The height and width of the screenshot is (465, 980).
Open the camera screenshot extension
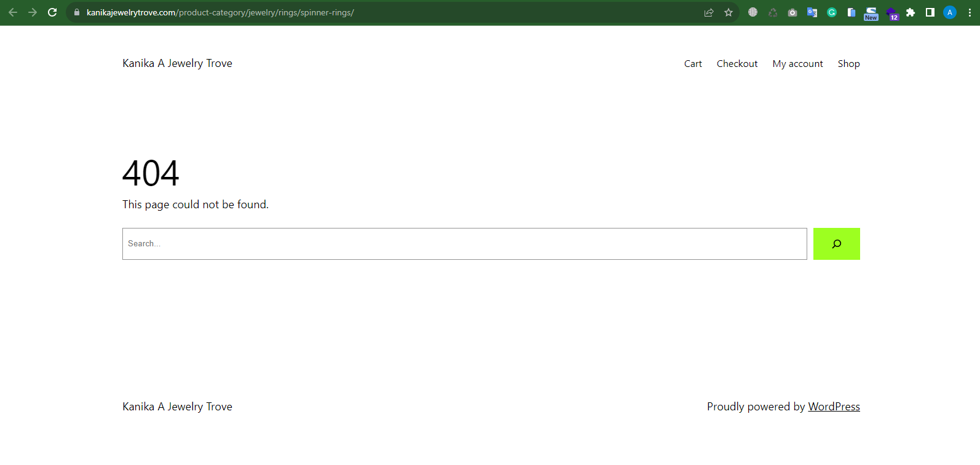(x=792, y=12)
